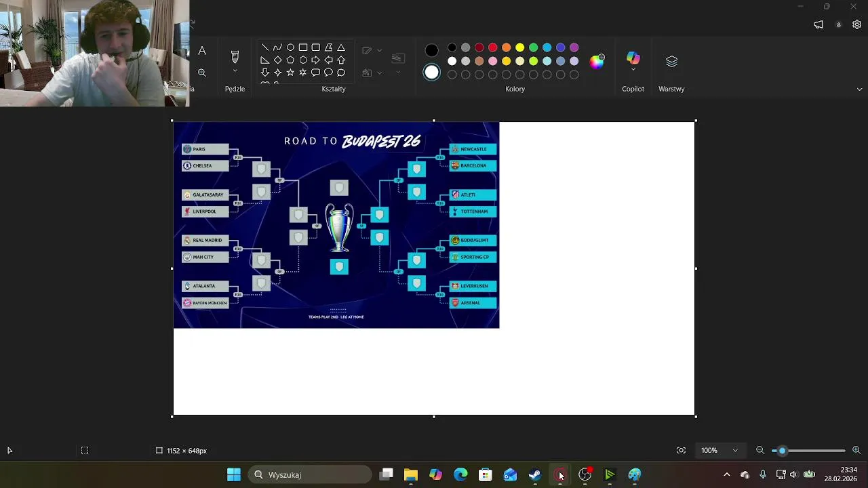The image size is (868, 488).
Task: Choose the purple palette color
Action: point(574,47)
